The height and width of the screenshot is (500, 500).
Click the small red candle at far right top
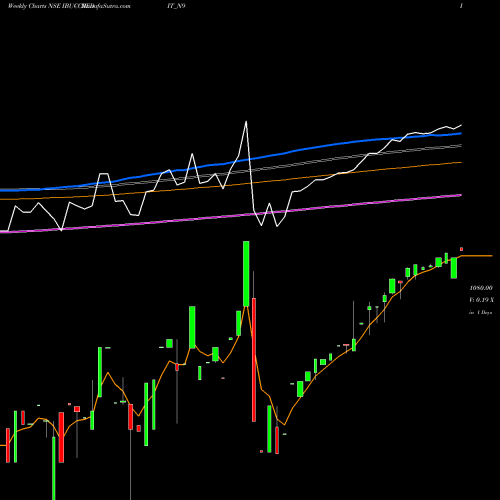[x=462, y=249]
